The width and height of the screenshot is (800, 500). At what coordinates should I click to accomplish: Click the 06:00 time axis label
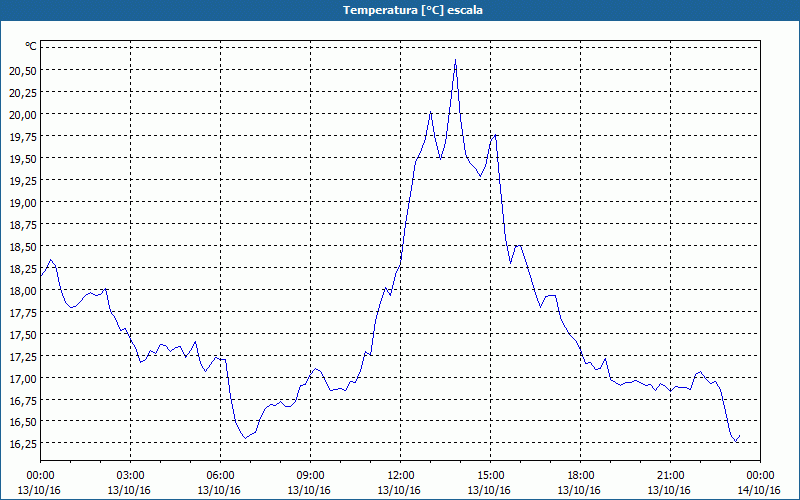(x=220, y=476)
